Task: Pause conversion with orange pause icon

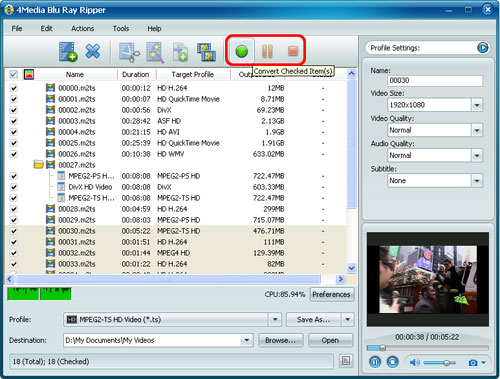Action: click(267, 51)
